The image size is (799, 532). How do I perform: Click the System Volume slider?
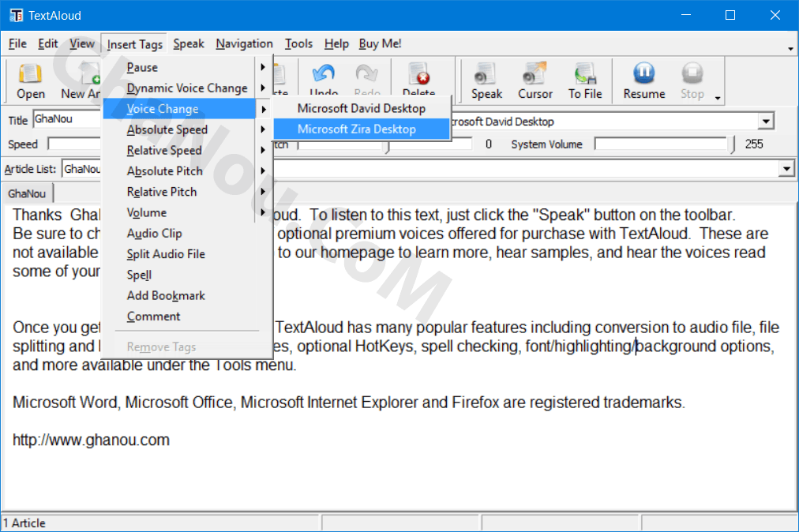[x=665, y=144]
